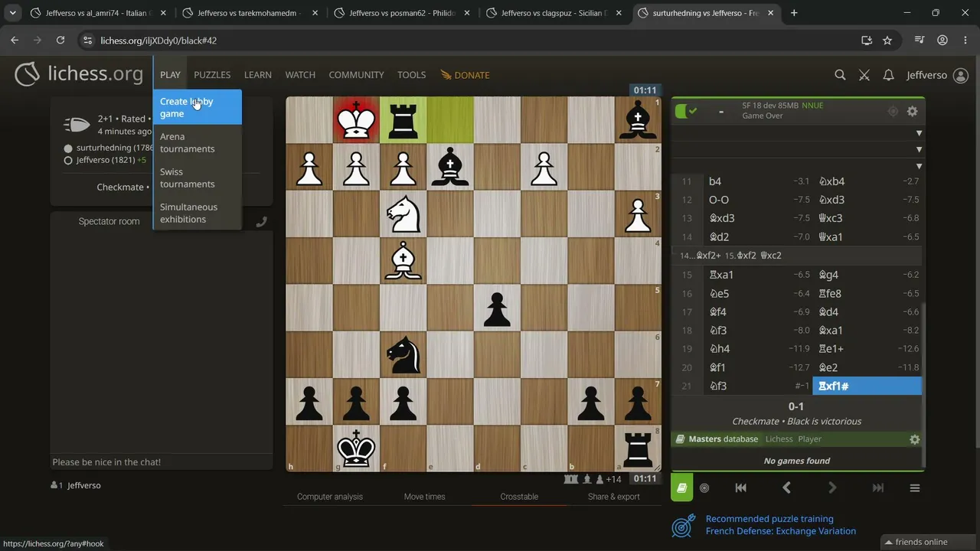Click the puzzle training target icon
The width and height of the screenshot is (980, 551).
pos(683,526)
